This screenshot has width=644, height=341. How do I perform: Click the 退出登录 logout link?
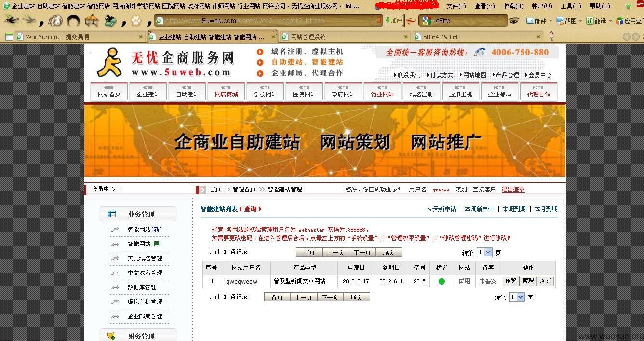513,190
